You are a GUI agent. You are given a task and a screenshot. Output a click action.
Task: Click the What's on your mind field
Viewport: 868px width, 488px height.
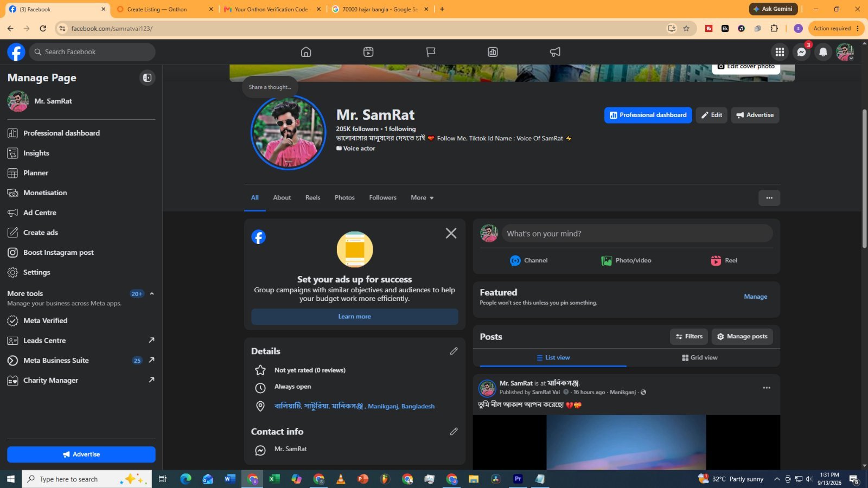click(637, 234)
